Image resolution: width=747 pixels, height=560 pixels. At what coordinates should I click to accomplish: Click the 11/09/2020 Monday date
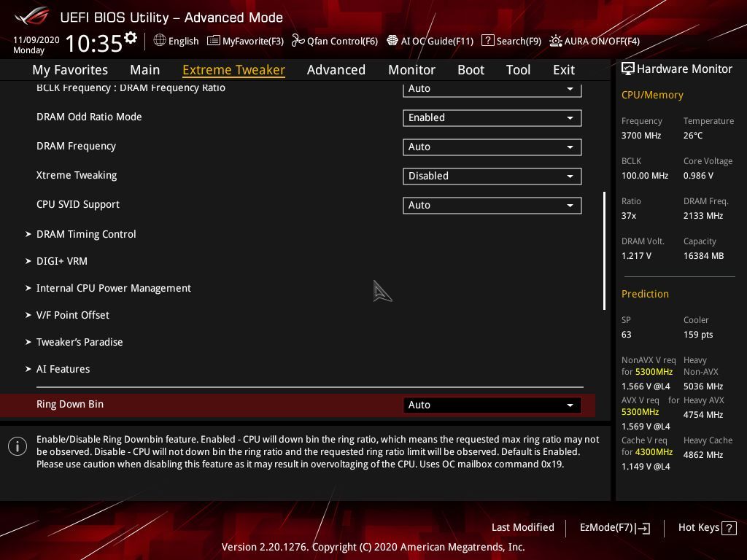36,44
